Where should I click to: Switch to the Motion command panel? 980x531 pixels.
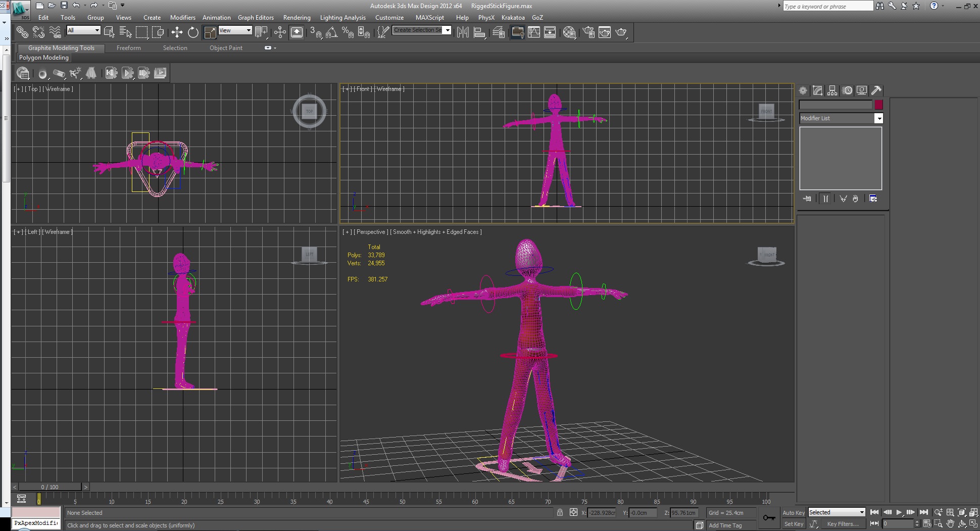pyautogui.click(x=847, y=90)
